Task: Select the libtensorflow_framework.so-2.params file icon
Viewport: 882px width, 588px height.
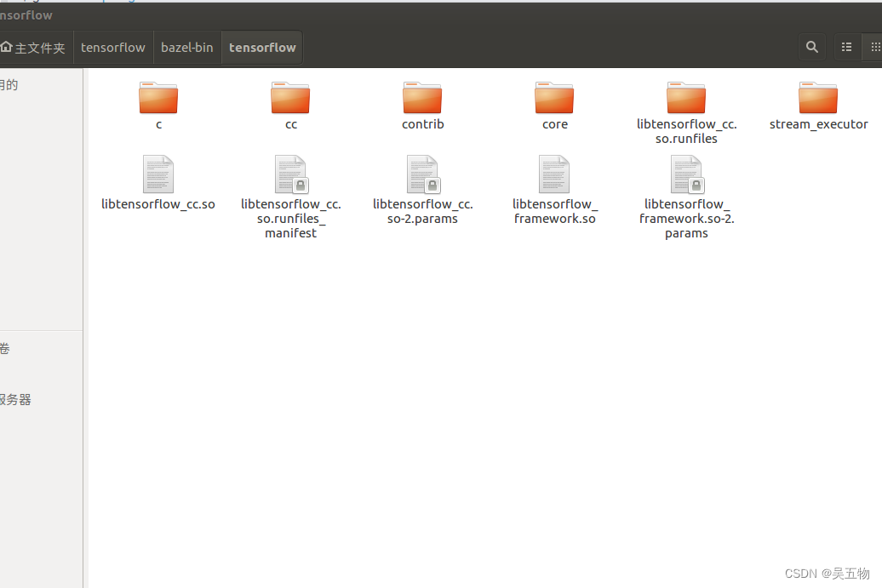Action: (x=687, y=174)
